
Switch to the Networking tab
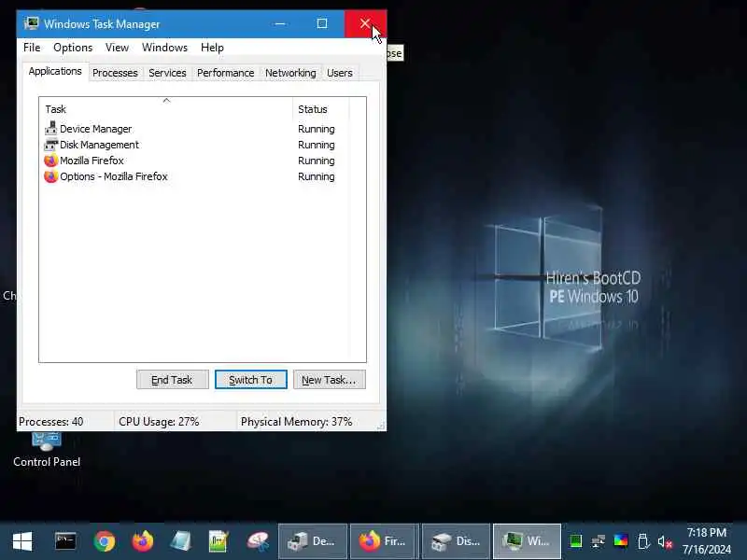[x=290, y=73]
